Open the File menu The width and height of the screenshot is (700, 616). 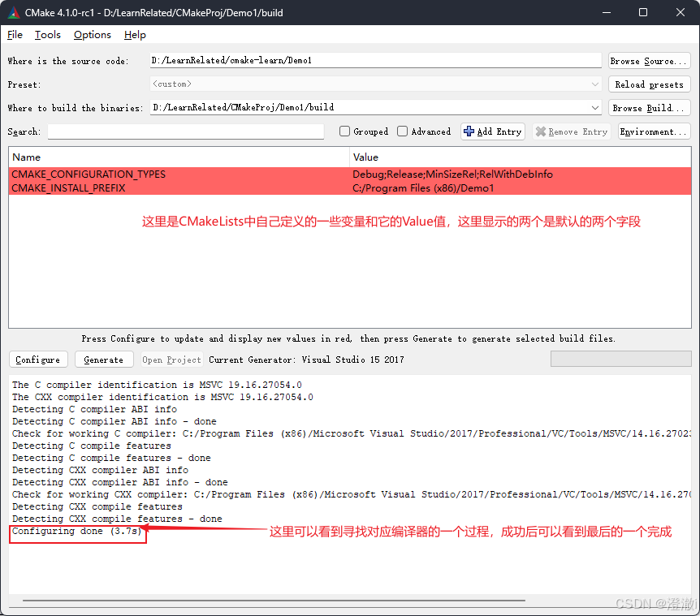coord(15,35)
